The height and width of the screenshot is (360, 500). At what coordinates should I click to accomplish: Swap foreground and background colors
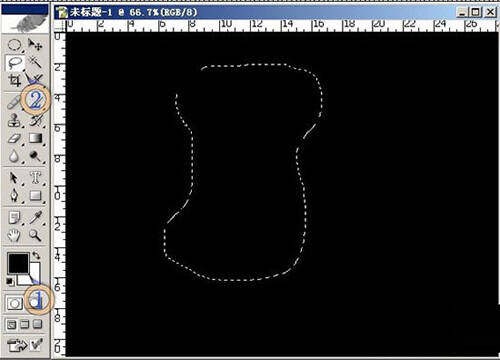[x=36, y=256]
